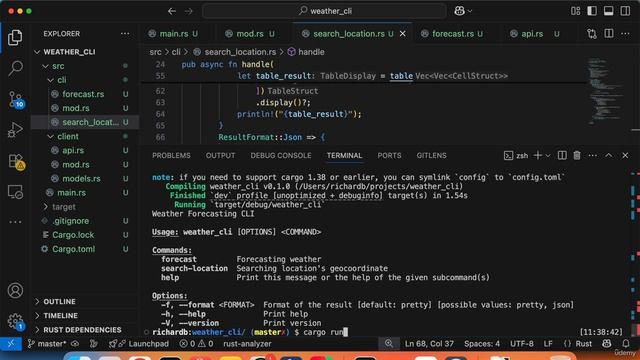Show additional views ellipsis in activity bar
This screenshot has width=640, height=360.
[15, 222]
